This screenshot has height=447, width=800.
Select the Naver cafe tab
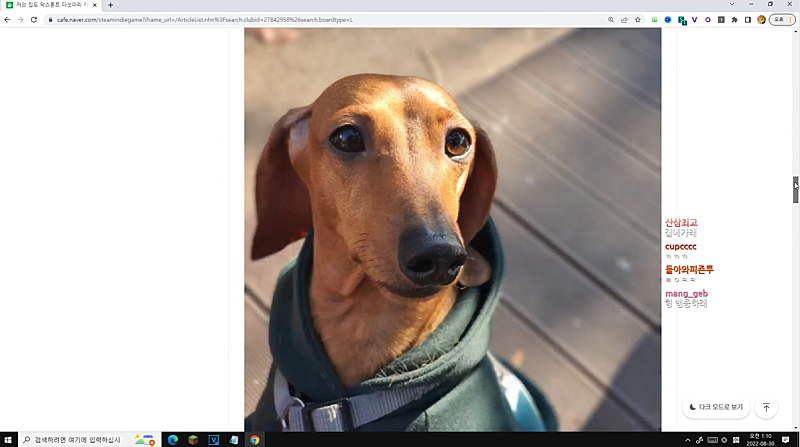tap(51, 5)
